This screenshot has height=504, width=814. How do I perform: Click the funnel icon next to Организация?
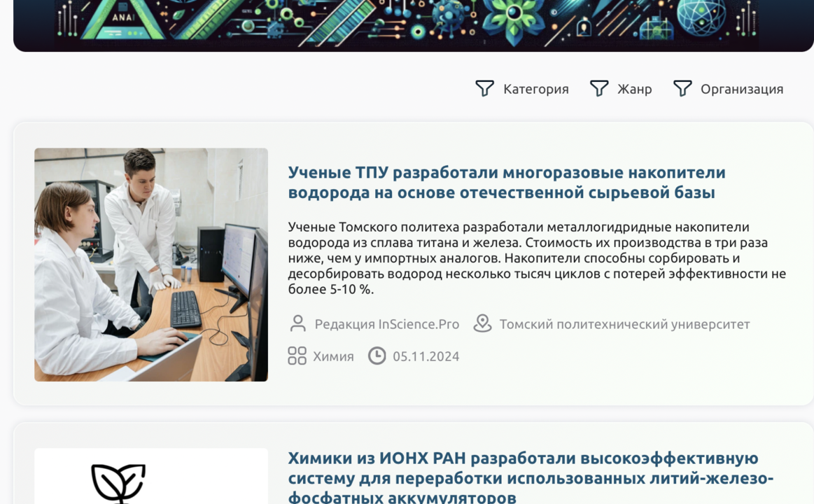click(x=682, y=88)
